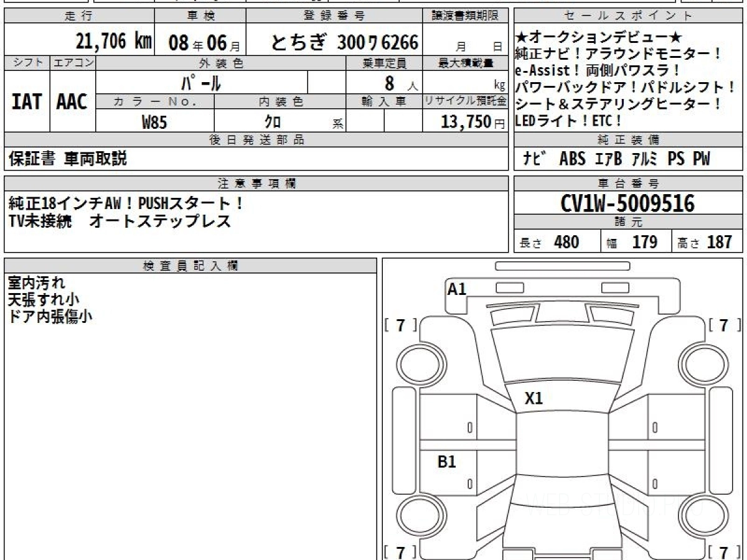
Task: Select the X1 marker on the windshield
Action: (x=533, y=398)
